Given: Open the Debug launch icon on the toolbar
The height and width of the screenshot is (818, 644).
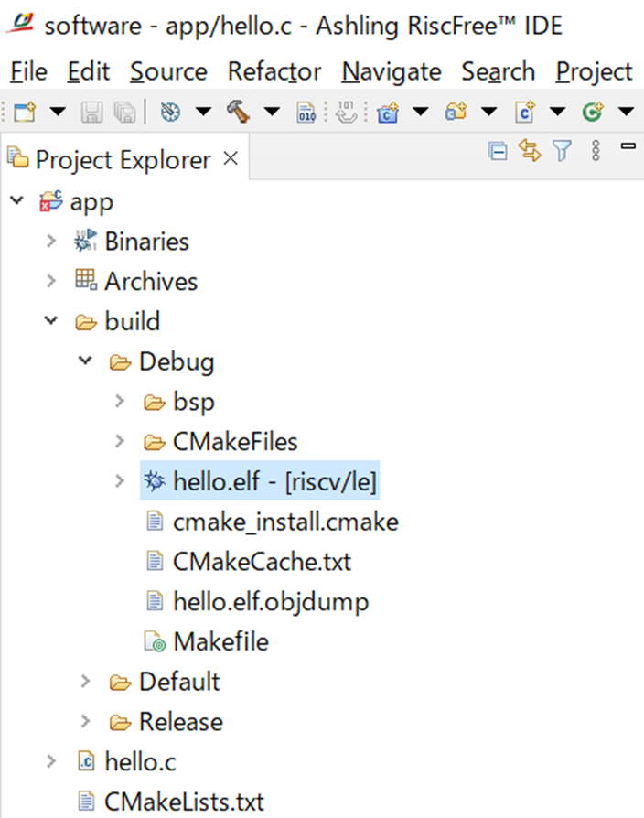Looking at the screenshot, I should click(x=169, y=112).
